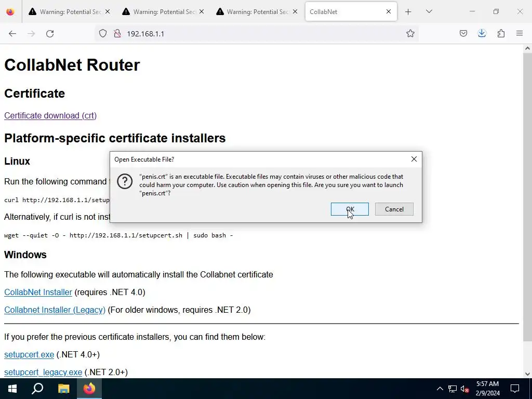This screenshot has height=399, width=532.
Task: Open taskbar Search
Action: point(37,389)
